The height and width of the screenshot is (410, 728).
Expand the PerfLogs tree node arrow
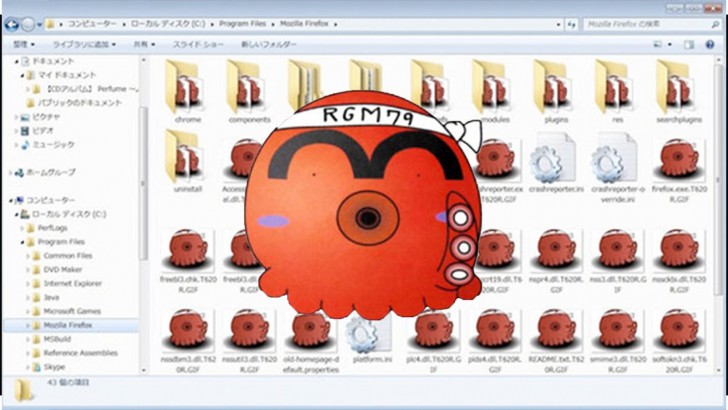click(22, 228)
